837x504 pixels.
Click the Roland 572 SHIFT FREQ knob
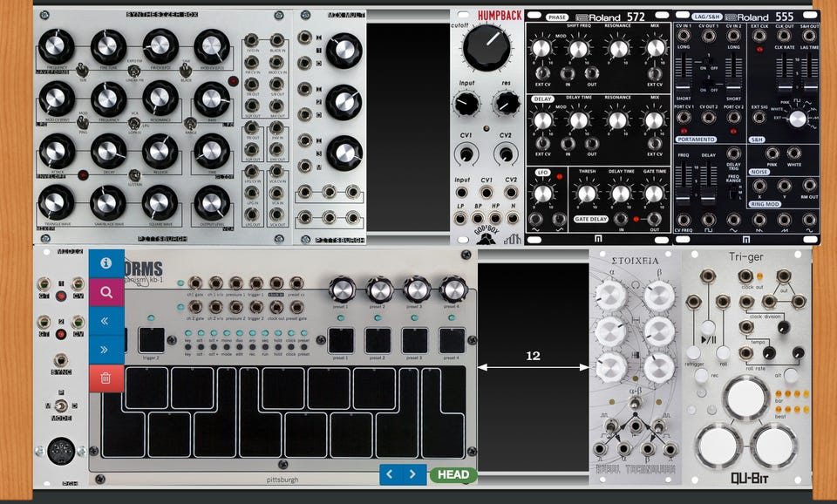tap(579, 49)
